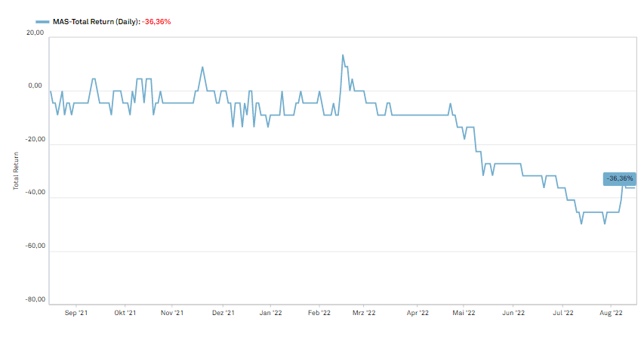644x337 pixels.
Task: Click the Mai '22 x-axis label
Action: tap(464, 313)
